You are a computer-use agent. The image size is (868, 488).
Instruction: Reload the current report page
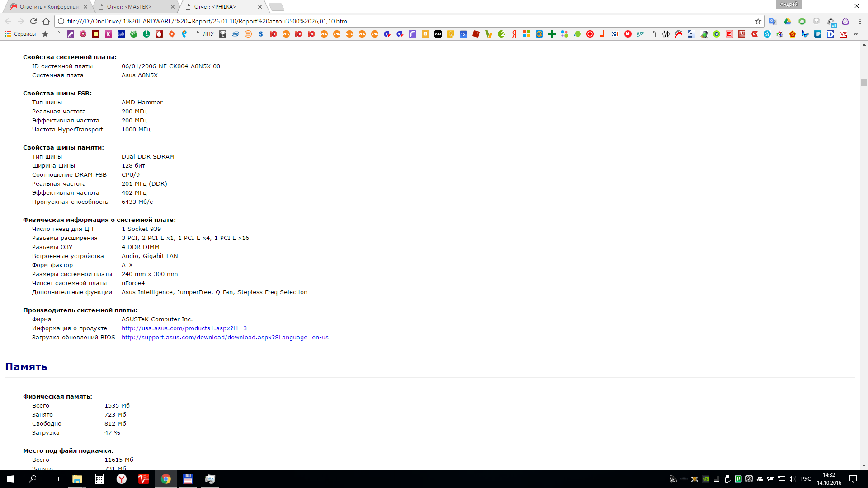point(33,21)
